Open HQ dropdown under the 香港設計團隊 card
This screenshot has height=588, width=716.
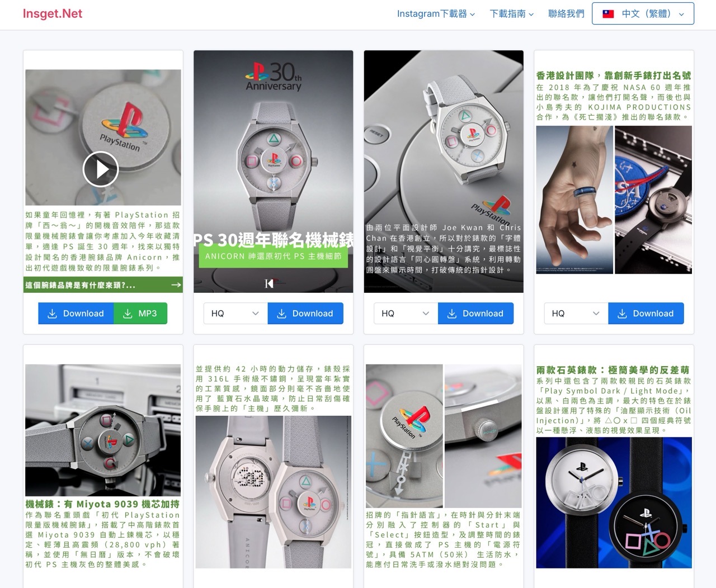pyautogui.click(x=576, y=314)
